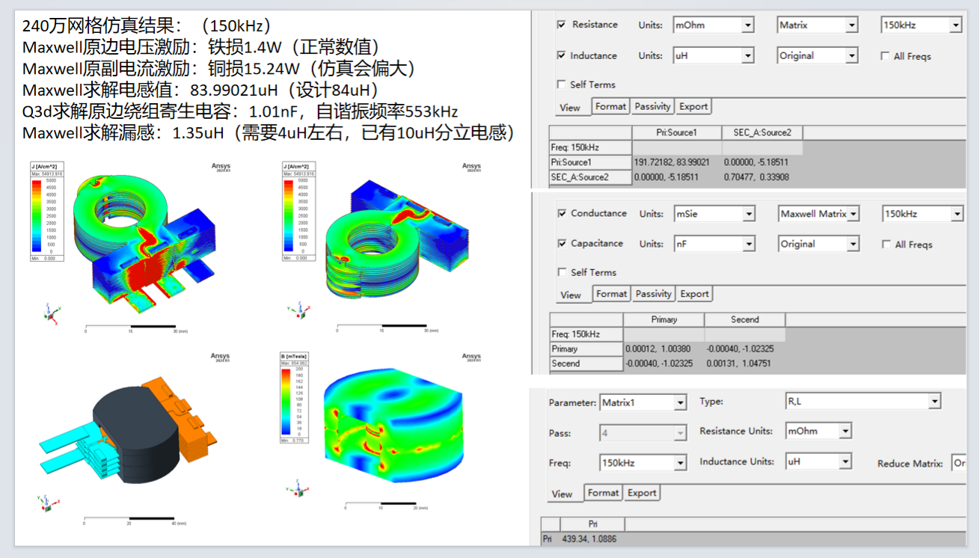This screenshot has width=980, height=558.
Task: Click the Ansys logo above the black transformer model
Action: click(220, 358)
